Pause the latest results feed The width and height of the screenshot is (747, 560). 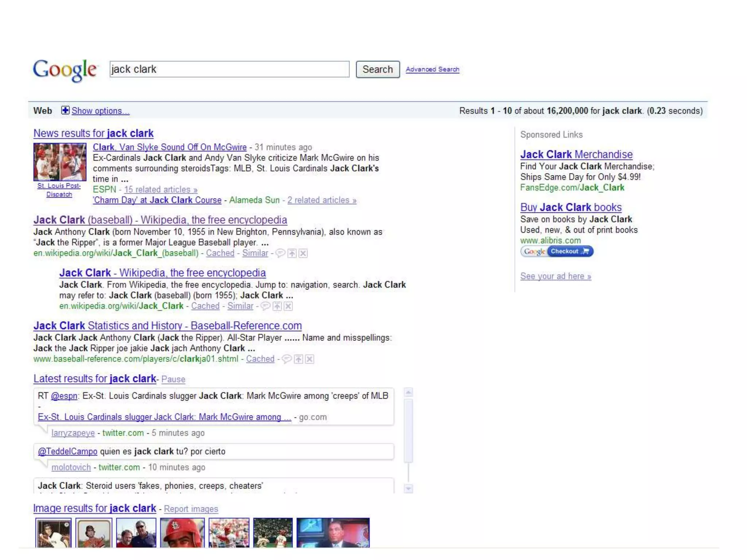[x=173, y=379]
